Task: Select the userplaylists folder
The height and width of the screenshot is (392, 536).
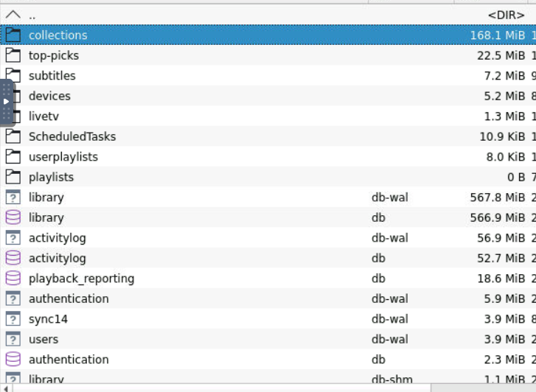Action: click(x=63, y=157)
